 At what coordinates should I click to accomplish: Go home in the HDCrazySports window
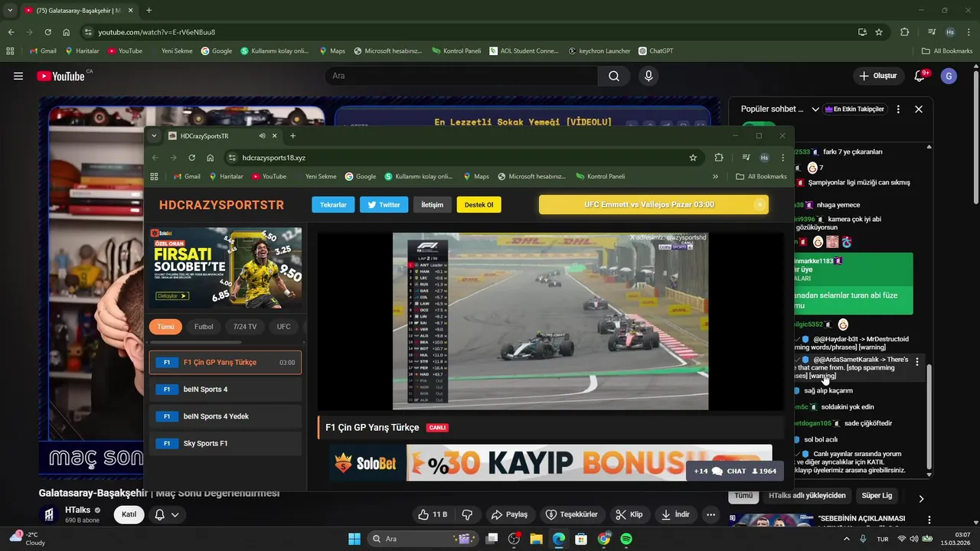pyautogui.click(x=210, y=158)
